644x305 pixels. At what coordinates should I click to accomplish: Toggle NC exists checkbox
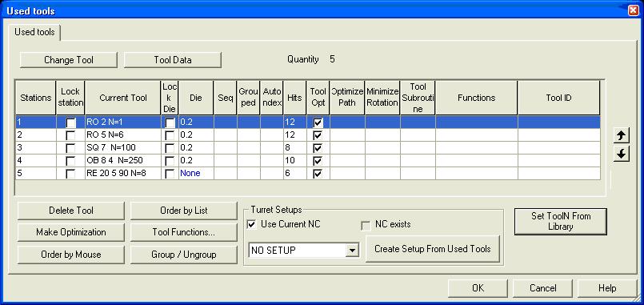point(366,225)
